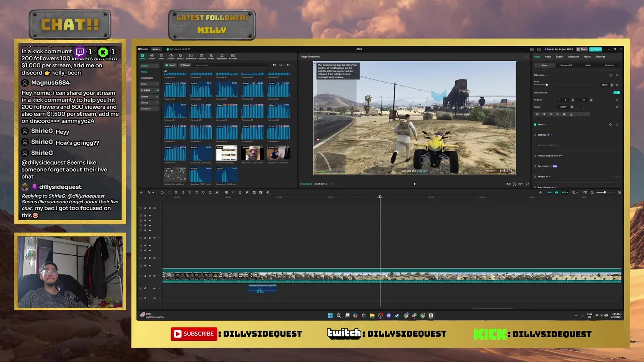This screenshot has width=644, height=362.
Task: Select Subprojects in the sidebar
Action: 147,78
